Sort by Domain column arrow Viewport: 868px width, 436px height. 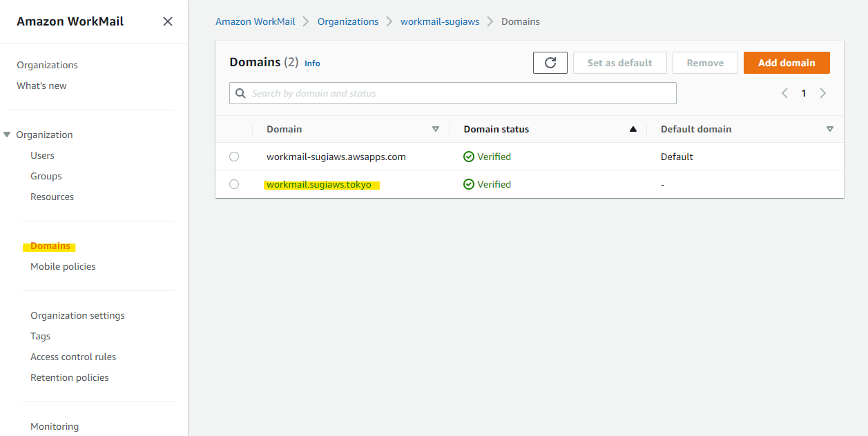[436, 129]
